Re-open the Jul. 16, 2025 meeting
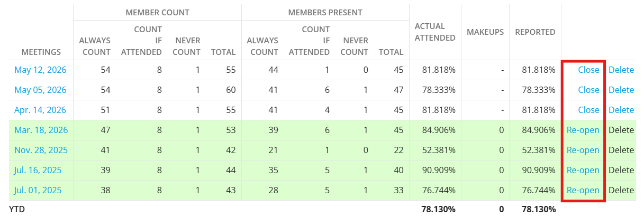The height and width of the screenshot is (217, 644). coord(583,170)
